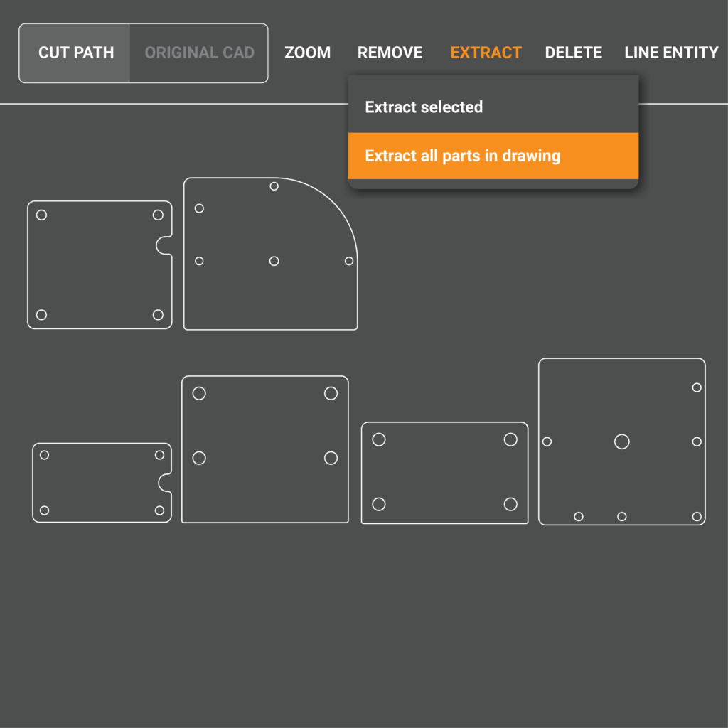Select the curved arc edge of quarter-round plate

(331, 203)
